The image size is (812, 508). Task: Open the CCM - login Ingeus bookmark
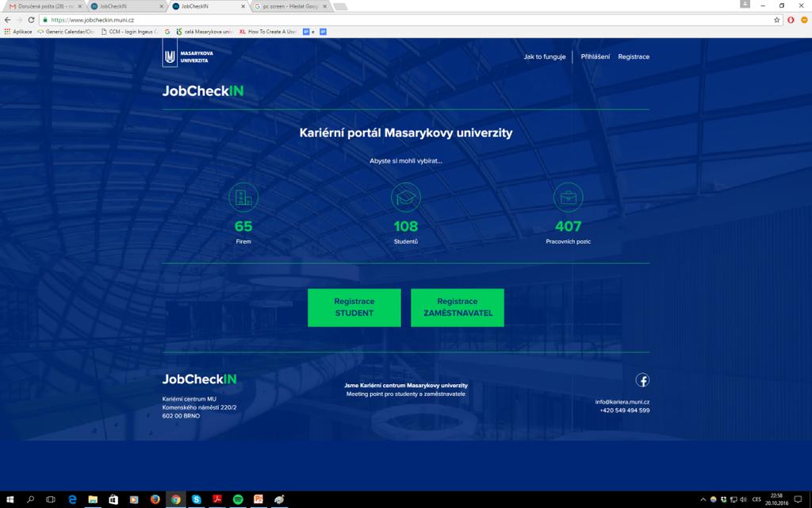(x=129, y=32)
